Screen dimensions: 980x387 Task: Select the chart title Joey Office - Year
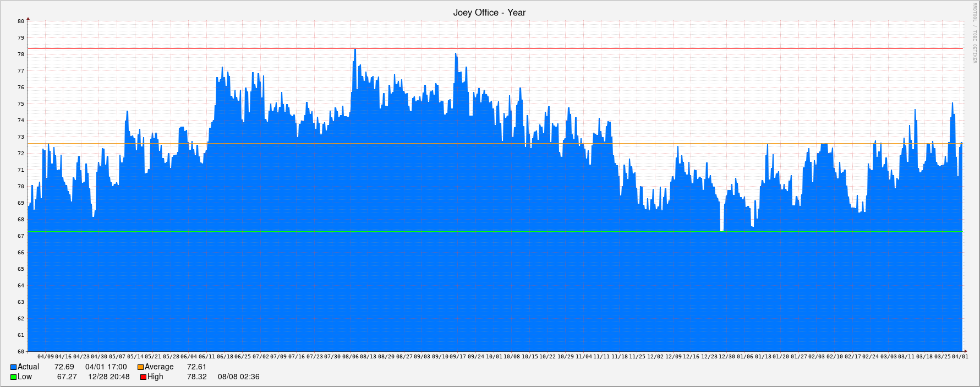[x=489, y=13]
